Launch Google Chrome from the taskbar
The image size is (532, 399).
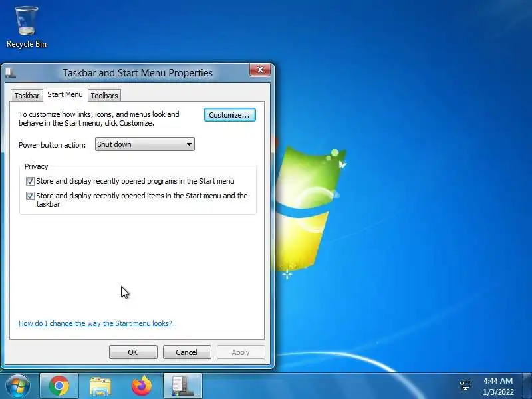click(59, 386)
